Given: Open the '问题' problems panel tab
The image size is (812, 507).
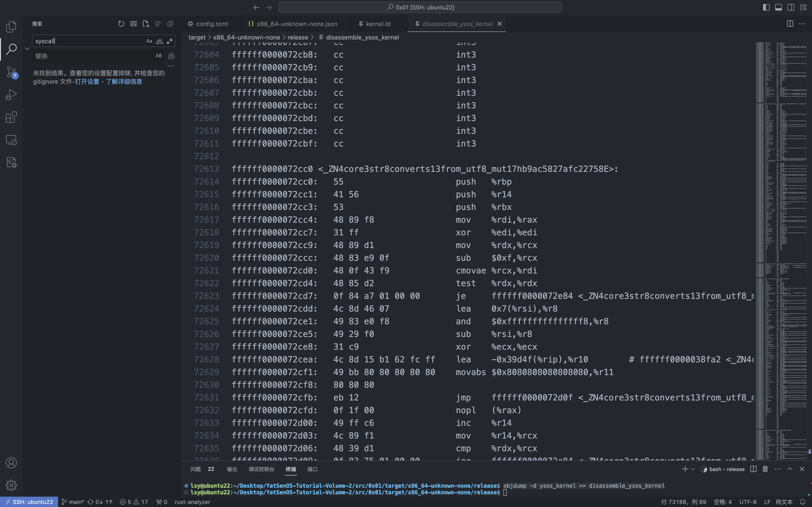Looking at the screenshot, I should [195, 469].
